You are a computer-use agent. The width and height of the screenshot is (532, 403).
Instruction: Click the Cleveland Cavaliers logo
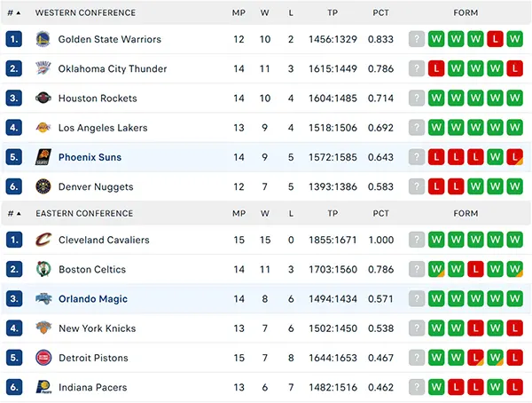coord(43,240)
